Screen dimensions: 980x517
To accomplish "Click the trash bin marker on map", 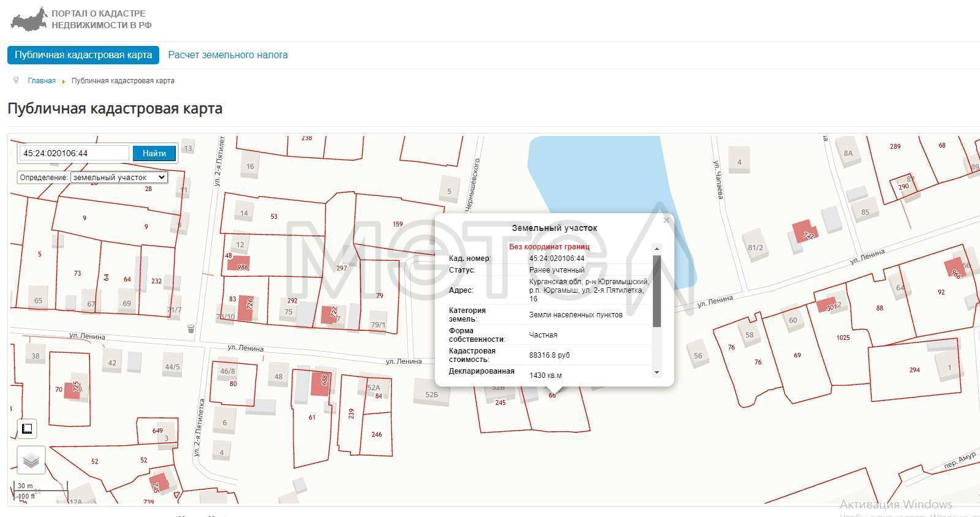I will point(191,329).
